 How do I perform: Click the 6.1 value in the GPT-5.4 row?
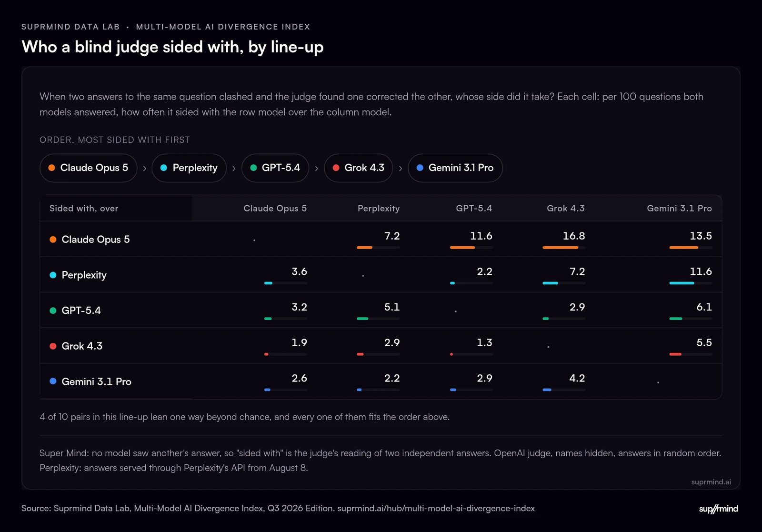704,307
